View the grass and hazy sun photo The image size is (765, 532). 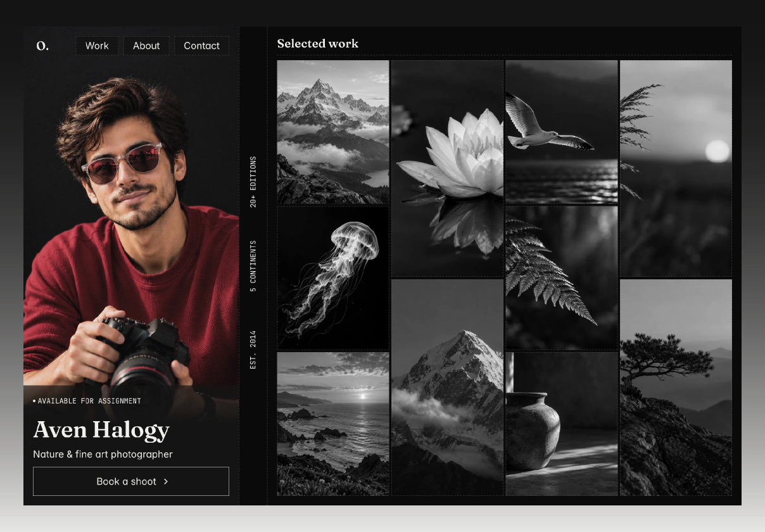[676, 168]
